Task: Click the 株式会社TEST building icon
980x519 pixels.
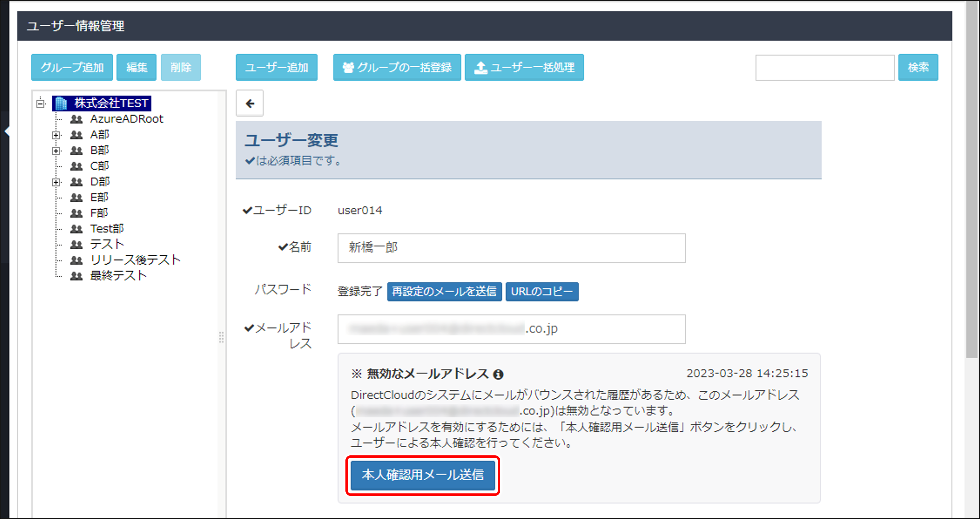Action: tap(61, 103)
